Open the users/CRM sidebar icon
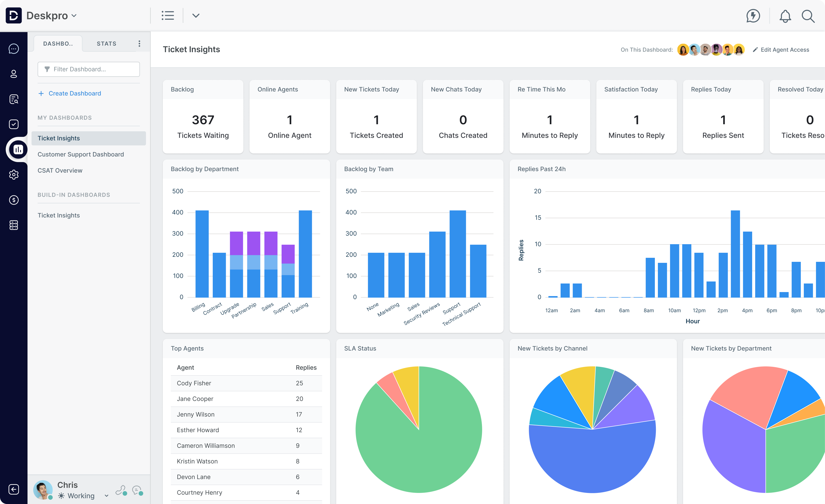 point(14,74)
